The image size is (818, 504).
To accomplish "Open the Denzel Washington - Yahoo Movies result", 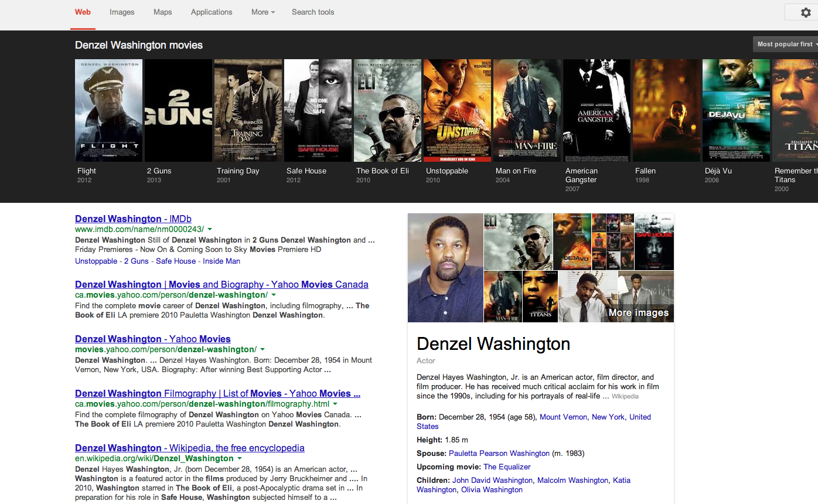I will [153, 339].
